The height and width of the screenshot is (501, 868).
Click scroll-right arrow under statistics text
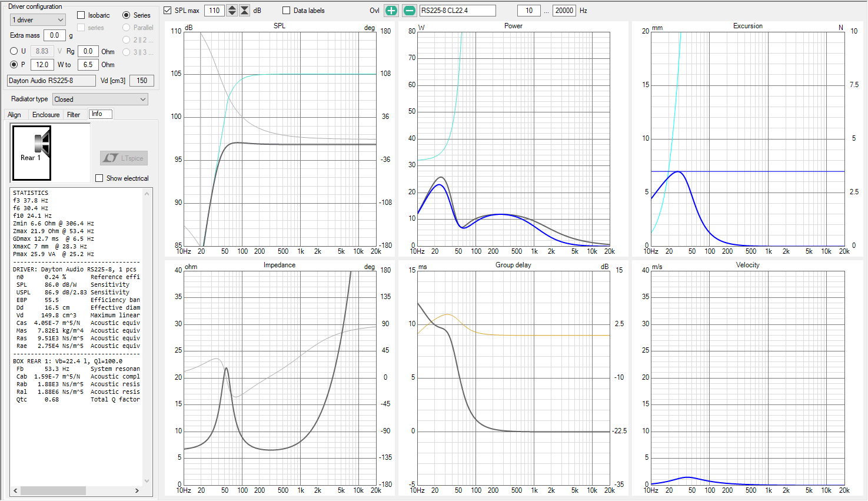coord(137,490)
